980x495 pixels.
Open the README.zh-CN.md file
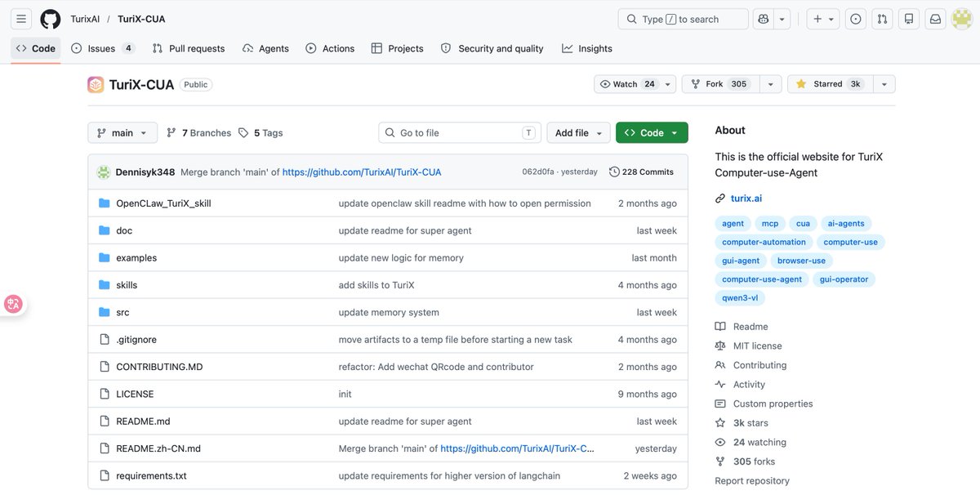point(158,448)
